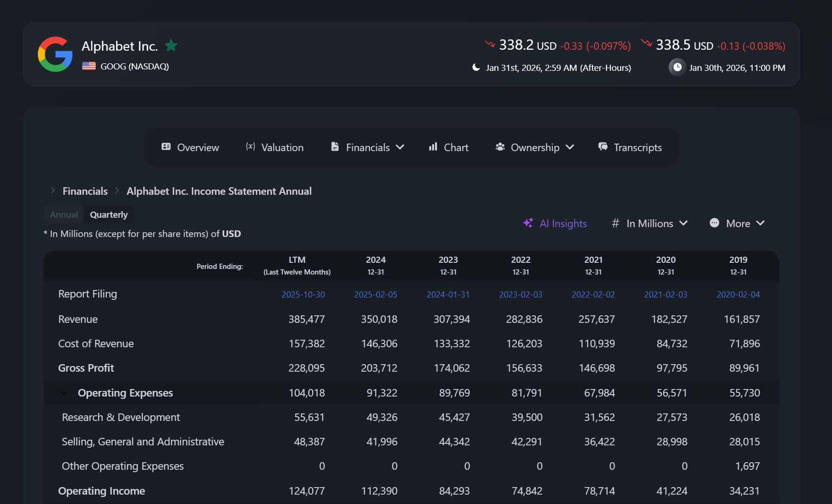
Task: Toggle the favorite star for Alphabet Inc.
Action: 171,46
